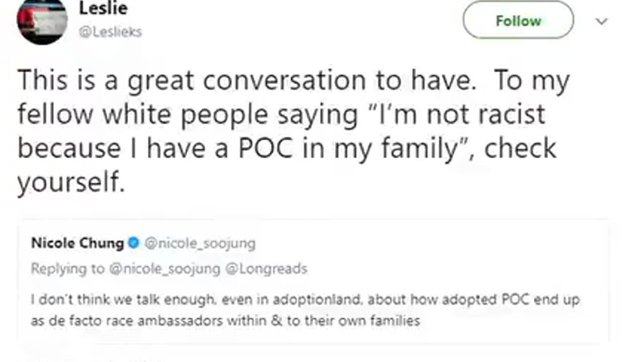Open Nicole Chung's name in quoted tweet
The width and height of the screenshot is (644, 362).
pos(77,243)
